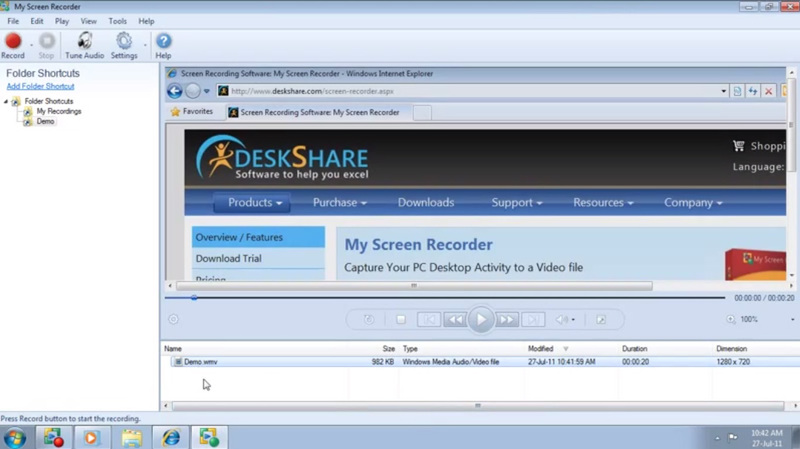
Task: Click player options gear at left of controls
Action: click(x=173, y=319)
